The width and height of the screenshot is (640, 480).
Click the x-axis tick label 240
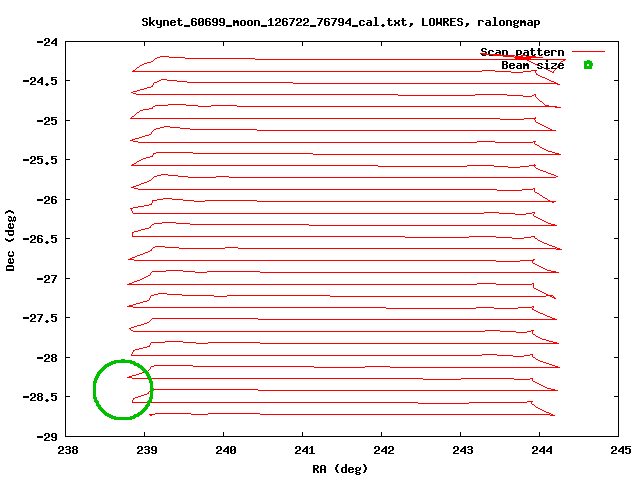click(226, 450)
